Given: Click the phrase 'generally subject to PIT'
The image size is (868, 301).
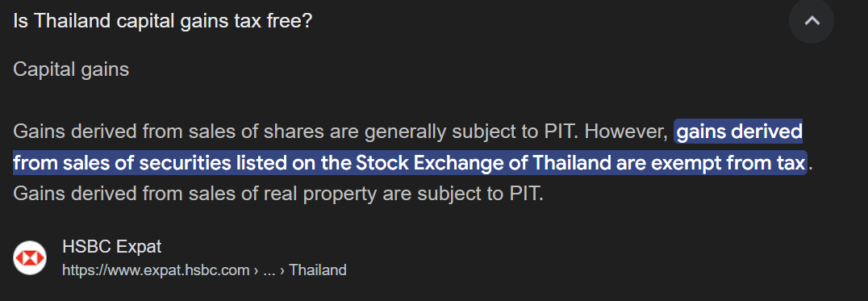Looking at the screenshot, I should point(472,133).
